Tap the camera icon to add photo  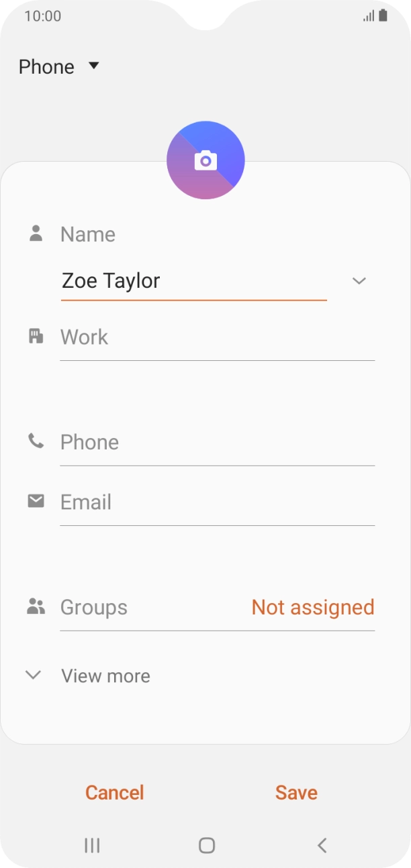(x=205, y=160)
